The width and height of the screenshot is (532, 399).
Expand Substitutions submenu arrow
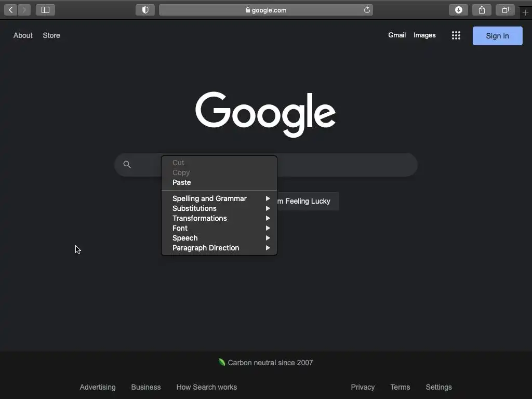pyautogui.click(x=268, y=208)
